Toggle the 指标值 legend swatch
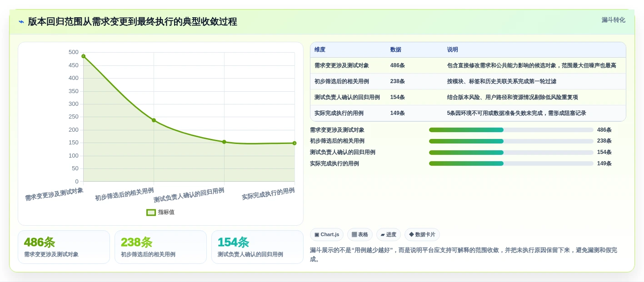 151,212
